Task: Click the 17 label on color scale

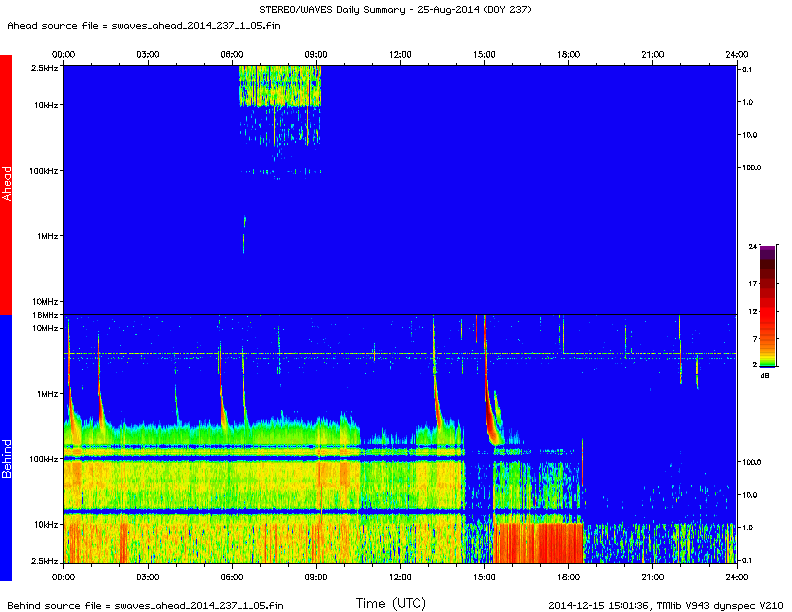Action: coord(753,284)
